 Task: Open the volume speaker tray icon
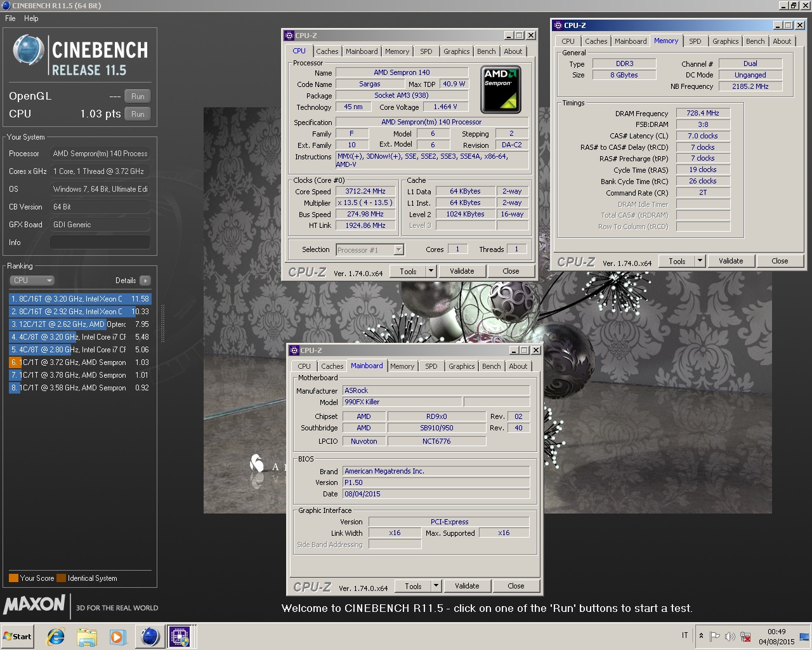coord(730,636)
